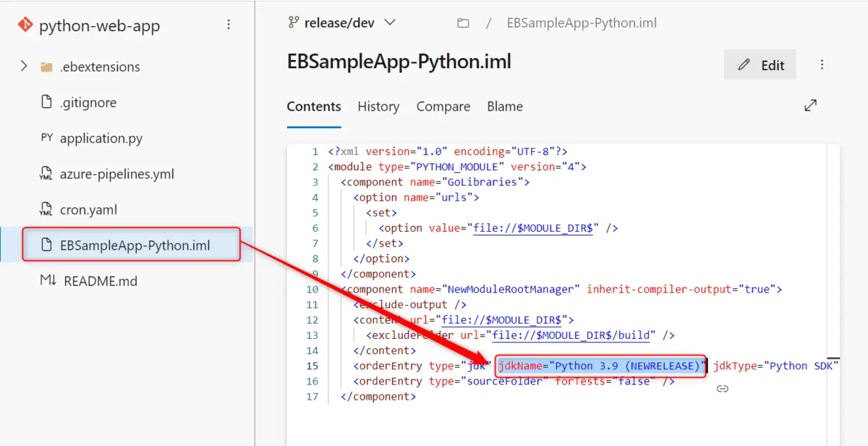Click the root folder icon in breadcrumb

(463, 23)
